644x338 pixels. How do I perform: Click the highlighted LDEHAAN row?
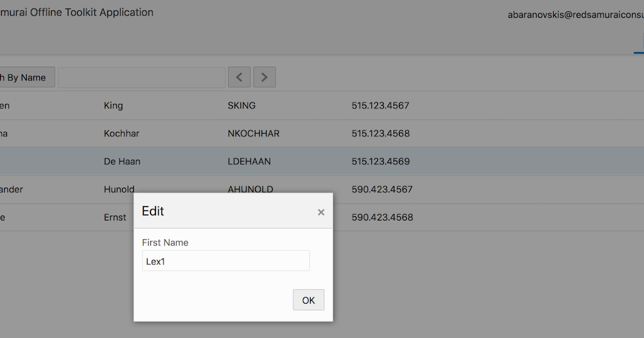coord(250,161)
